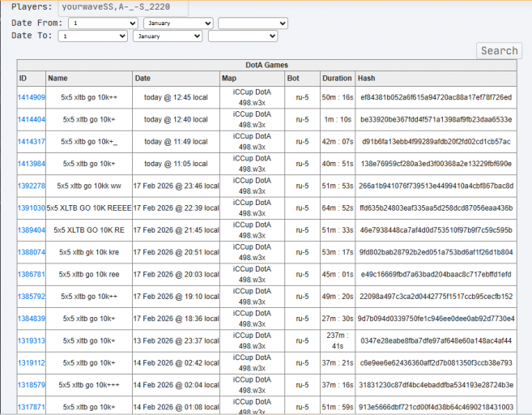The width and height of the screenshot is (532, 415).
Task: Select hash starting with be33920be367
Action: click(436, 119)
